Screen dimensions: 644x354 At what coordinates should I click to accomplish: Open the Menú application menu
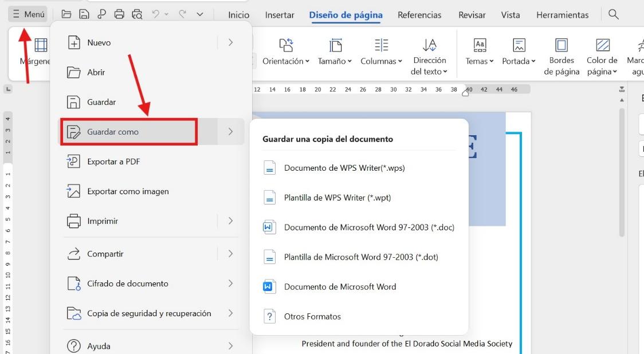(x=27, y=13)
